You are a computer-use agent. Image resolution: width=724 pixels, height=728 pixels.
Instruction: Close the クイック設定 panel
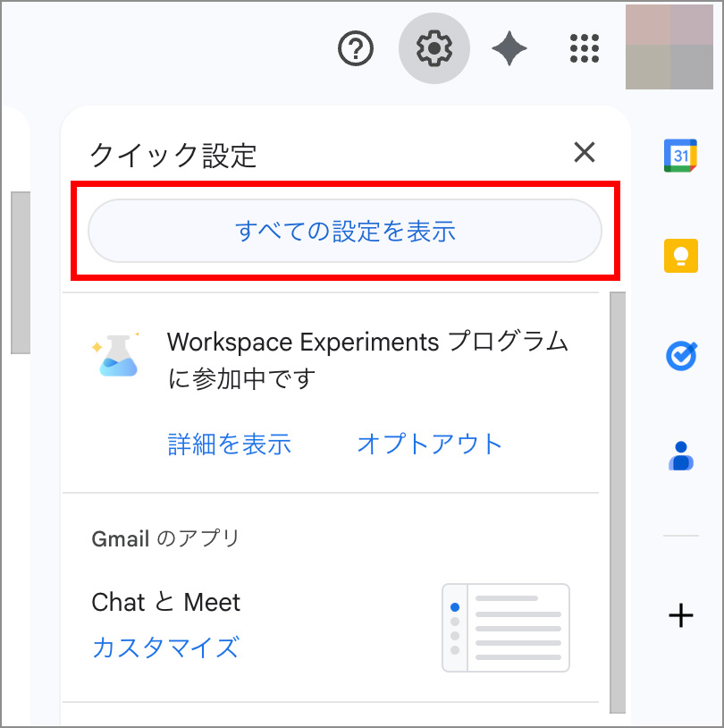[x=585, y=152]
